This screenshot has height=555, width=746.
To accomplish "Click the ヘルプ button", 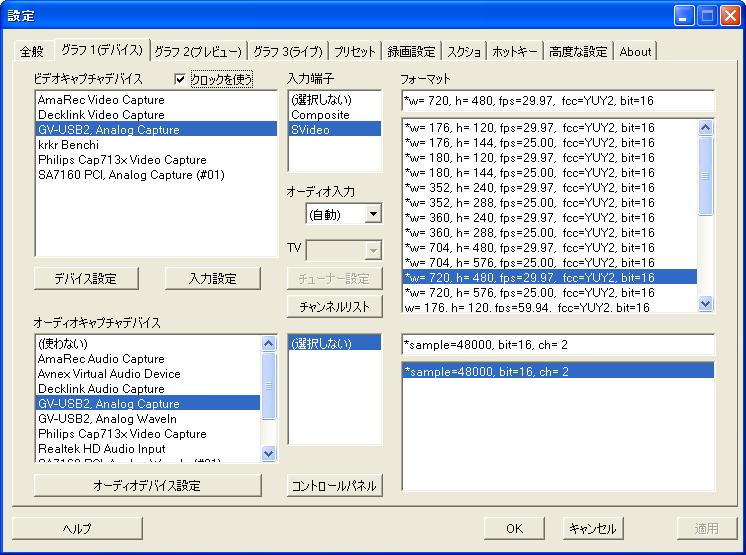I will pyautogui.click(x=77, y=528).
